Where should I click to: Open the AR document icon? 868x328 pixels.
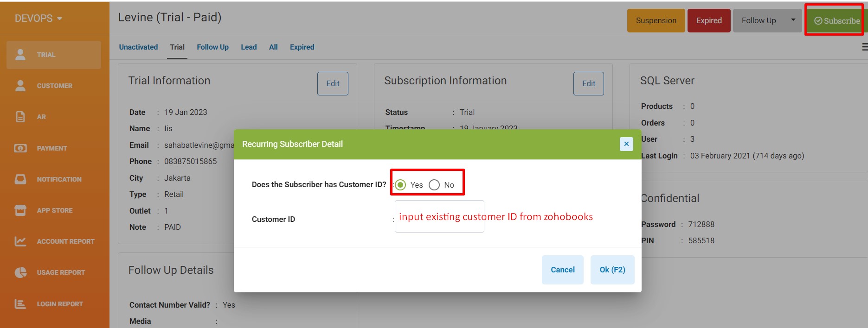(20, 117)
